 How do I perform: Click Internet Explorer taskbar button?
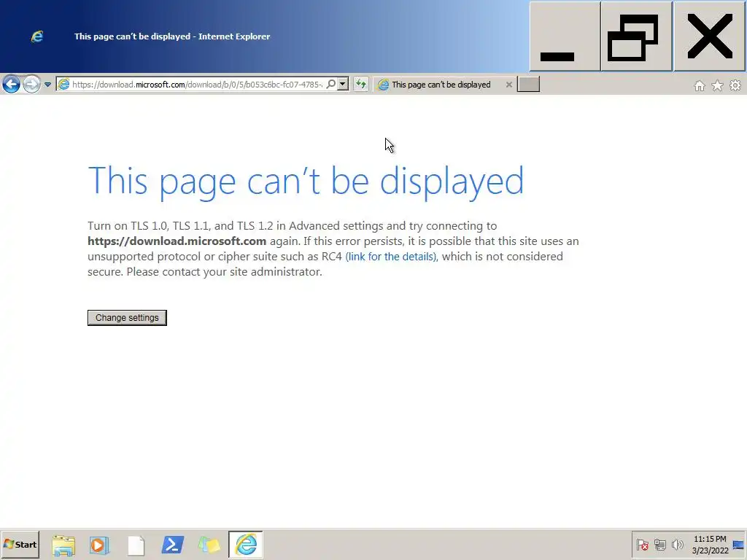click(x=246, y=544)
